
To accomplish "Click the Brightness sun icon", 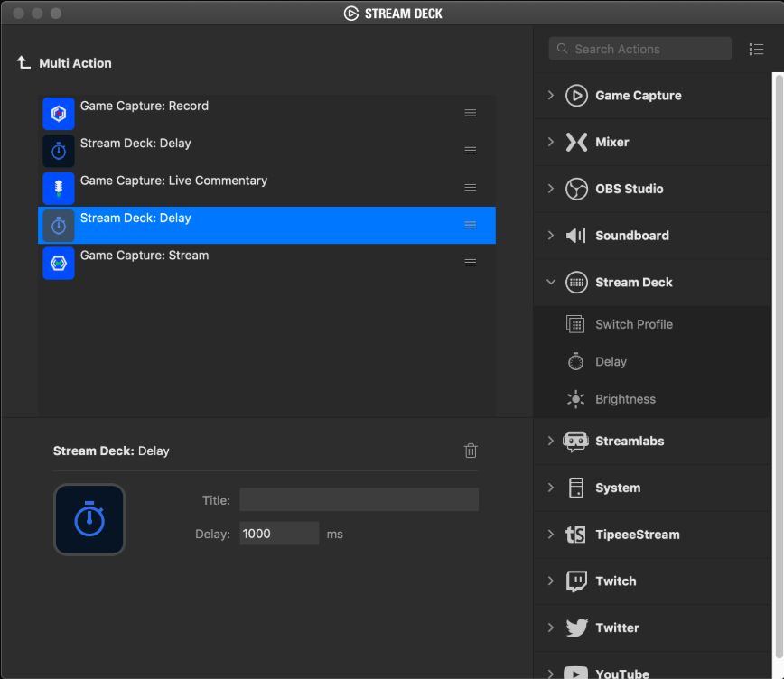I will 575,399.
